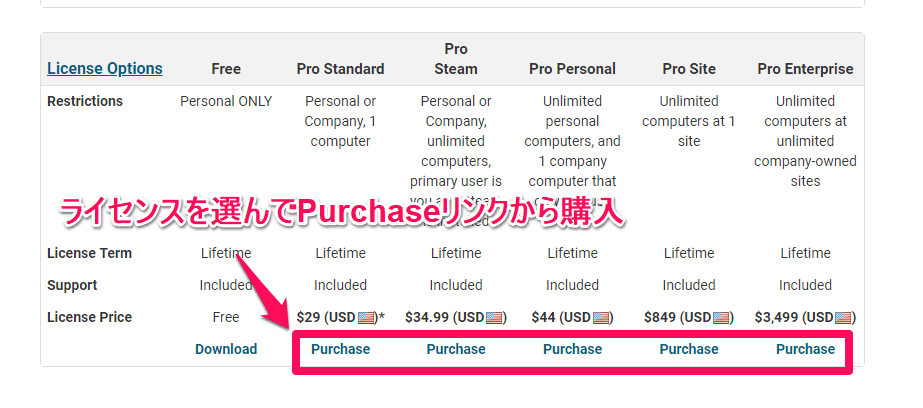Click the $29 (USD) price text

click(x=340, y=317)
